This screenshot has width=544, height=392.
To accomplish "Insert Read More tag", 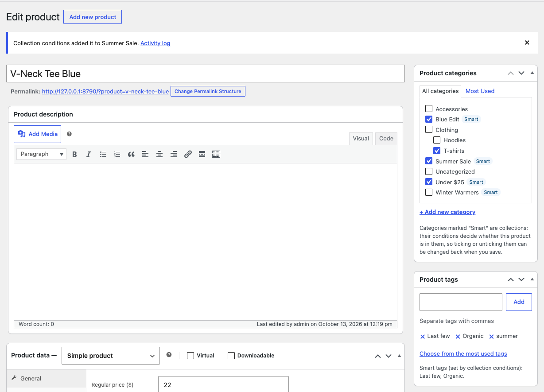I will click(x=202, y=154).
